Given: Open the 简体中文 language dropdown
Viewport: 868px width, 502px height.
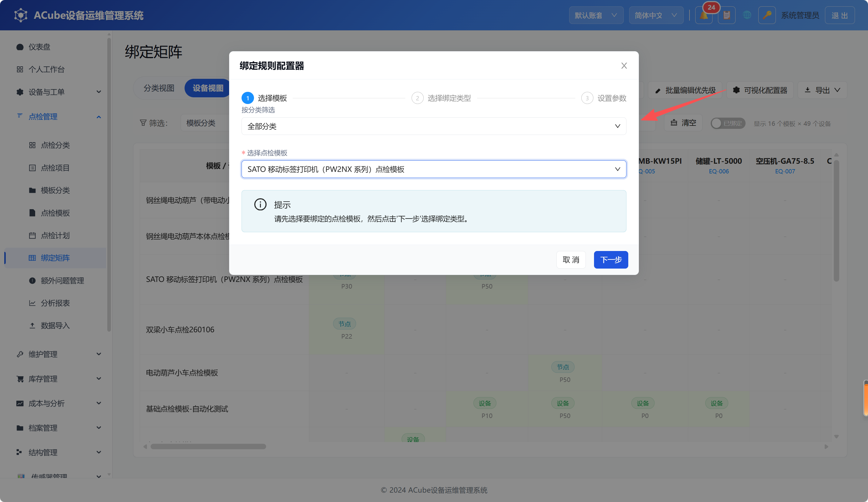Looking at the screenshot, I should pos(656,15).
